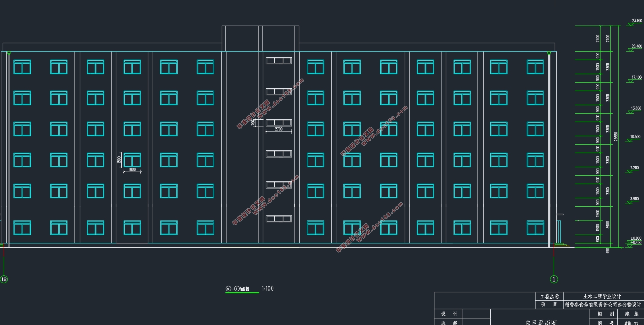Pick the ±0.000 elevation label
The height and width of the screenshot is (325, 644).
pyautogui.click(x=636, y=238)
